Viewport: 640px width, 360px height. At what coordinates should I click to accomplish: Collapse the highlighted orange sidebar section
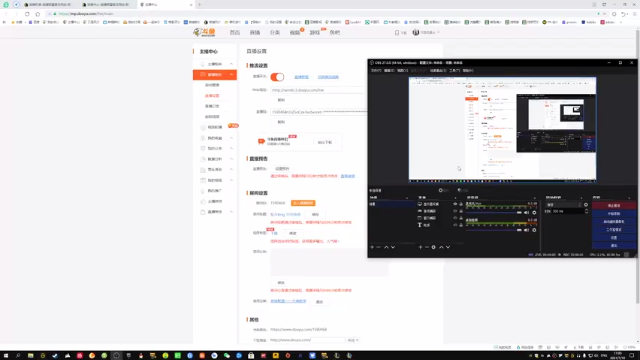[x=231, y=75]
